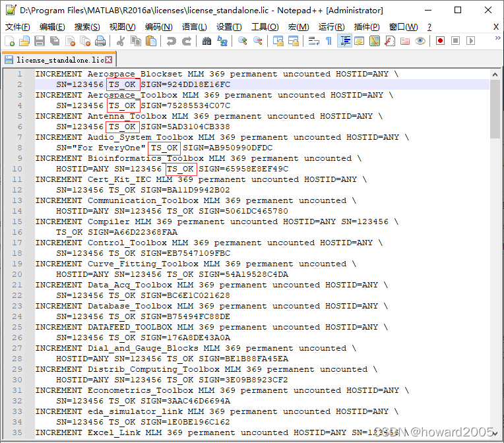Open the 编辑(E) menu
This screenshot has height=443, width=504.
point(52,26)
